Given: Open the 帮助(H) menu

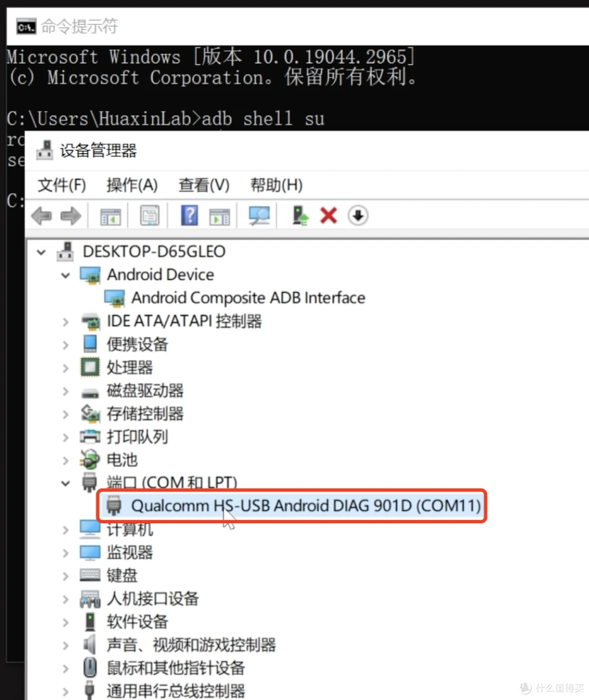Looking at the screenshot, I should click(x=277, y=185).
